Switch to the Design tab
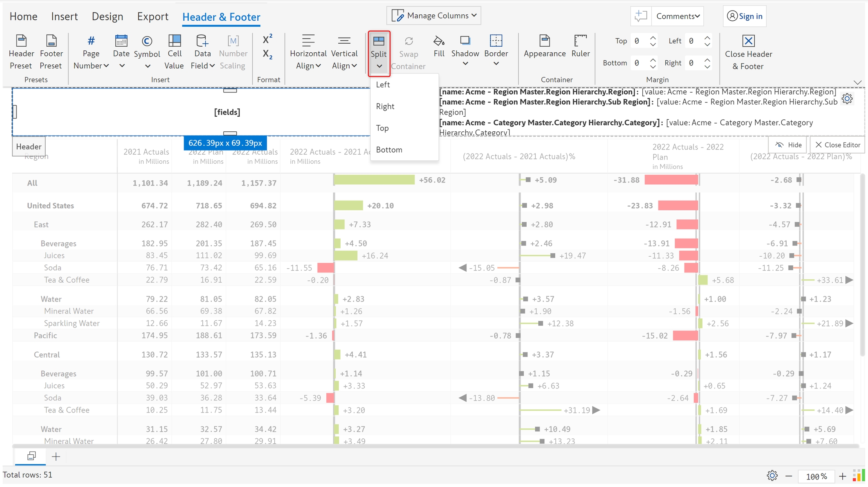 107,17
